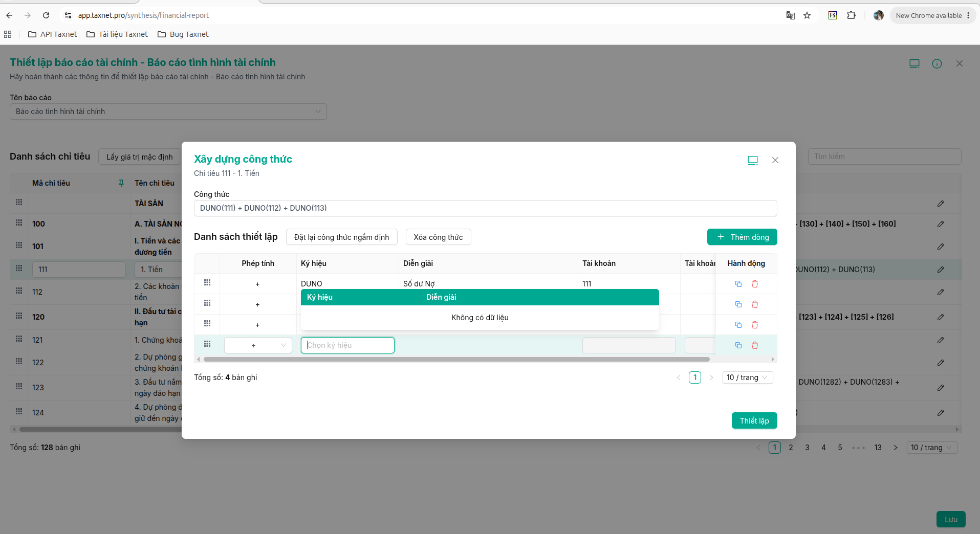
Task: Toggle fullscreen for the formula builder dialog
Action: click(x=752, y=160)
